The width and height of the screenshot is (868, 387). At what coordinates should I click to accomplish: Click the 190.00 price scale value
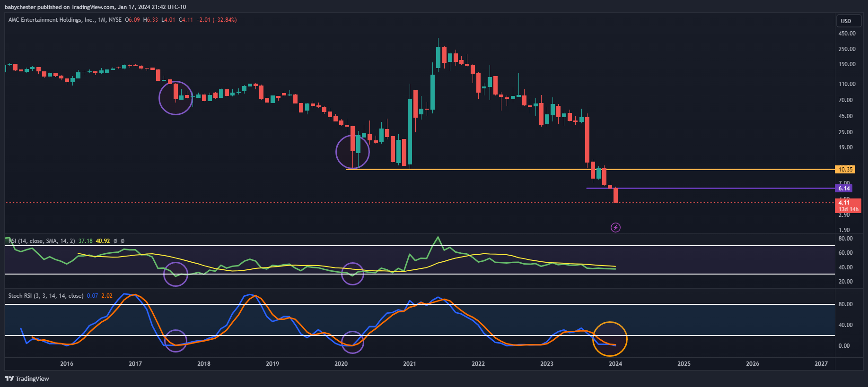[847, 64]
